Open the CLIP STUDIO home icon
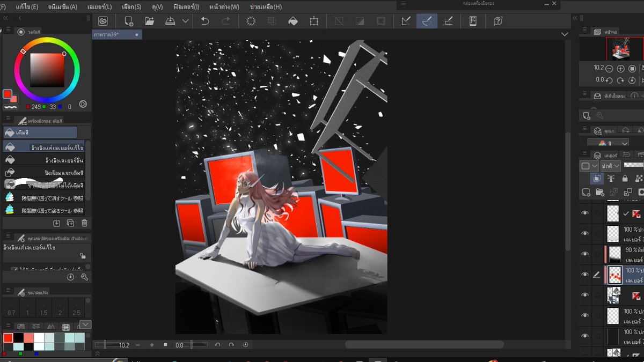Screen dimensions: 644x362 pos(103,21)
